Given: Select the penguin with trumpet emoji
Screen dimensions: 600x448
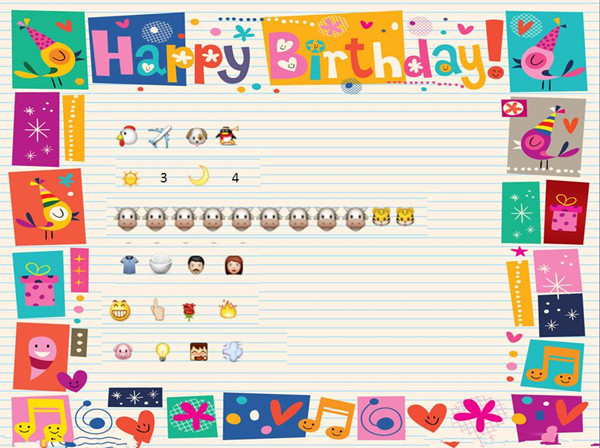Looking at the screenshot, I should coord(227,136).
